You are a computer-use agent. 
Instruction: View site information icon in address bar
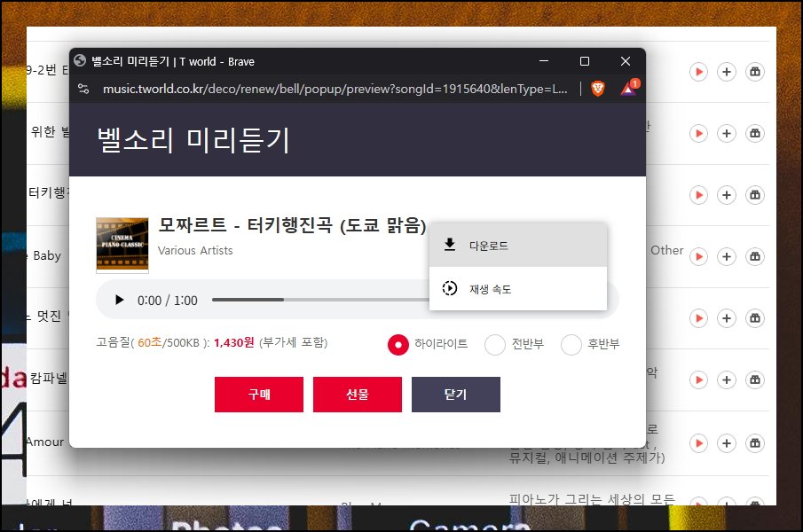(x=83, y=89)
